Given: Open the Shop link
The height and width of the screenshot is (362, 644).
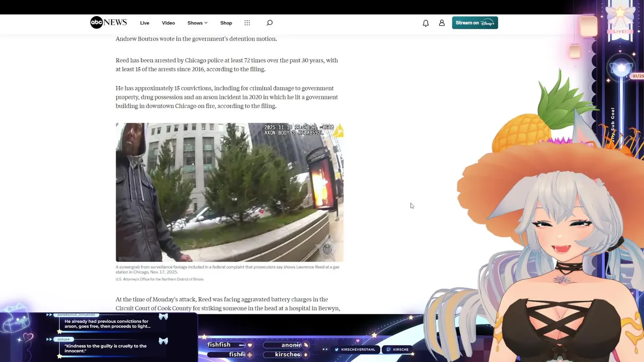Looking at the screenshot, I should [x=226, y=23].
